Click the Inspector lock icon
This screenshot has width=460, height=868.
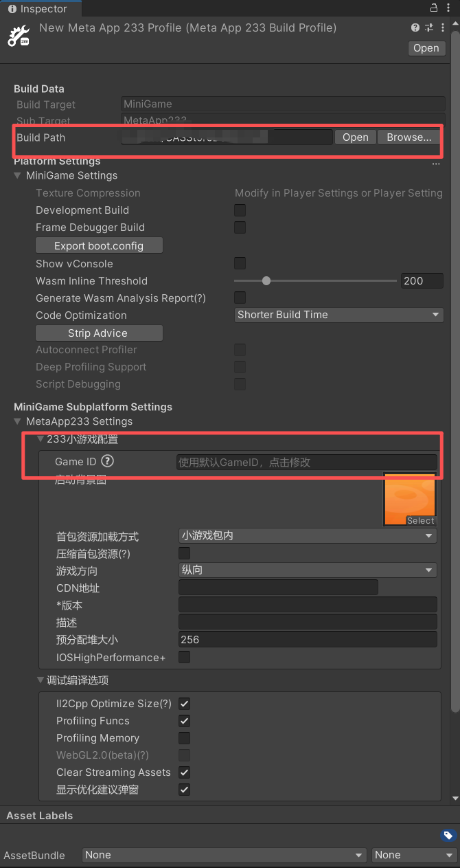433,8
